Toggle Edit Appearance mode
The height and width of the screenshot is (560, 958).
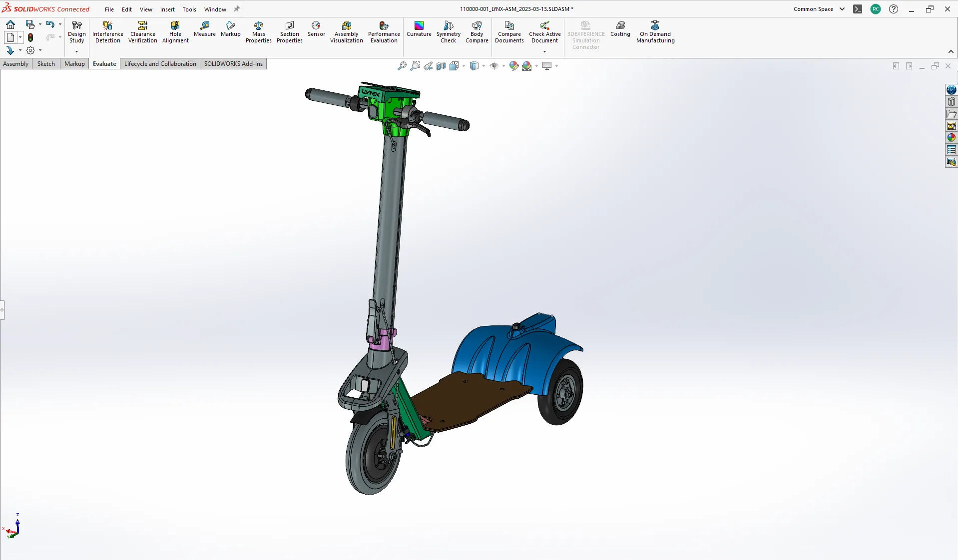513,65
